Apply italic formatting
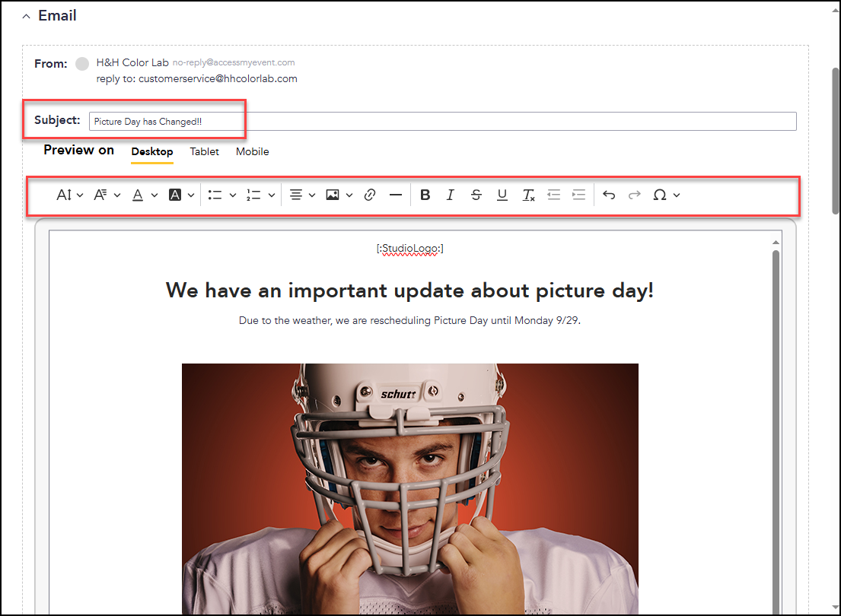841x616 pixels. pos(451,195)
